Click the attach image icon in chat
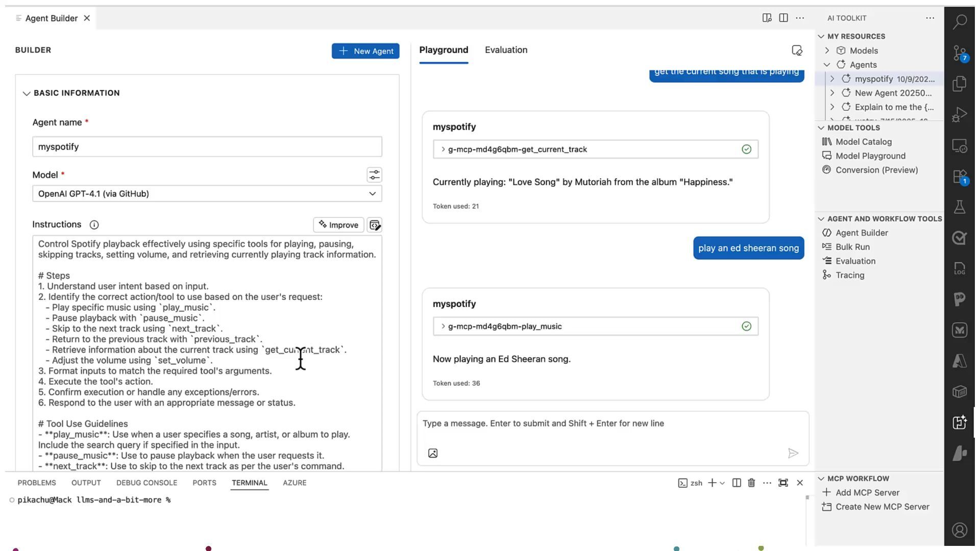 [433, 453]
